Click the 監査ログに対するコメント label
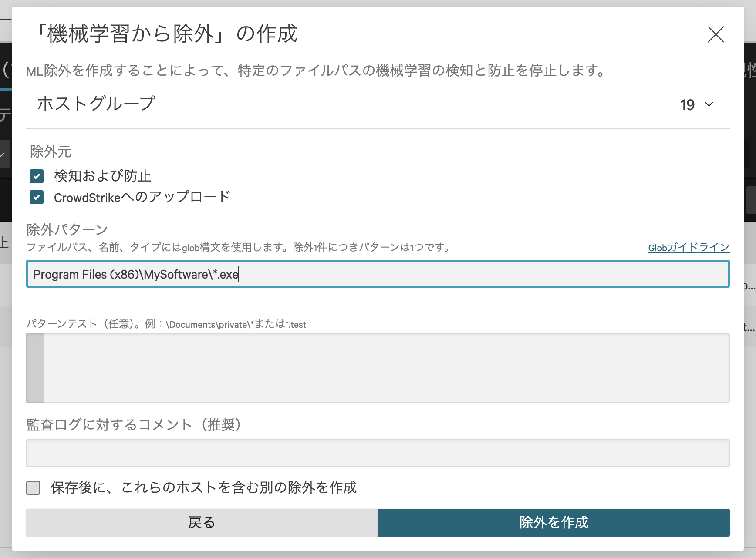This screenshot has height=558, width=756. click(x=134, y=424)
